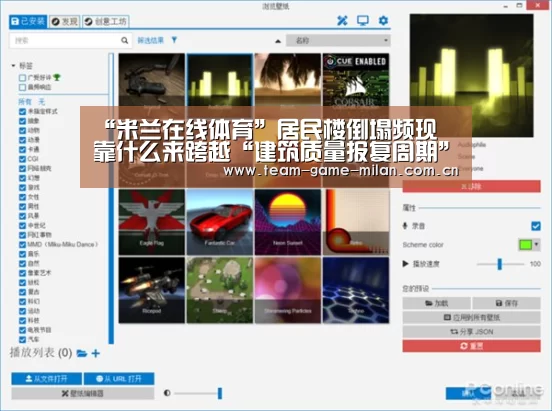The height and width of the screenshot is (411, 552).
Task: Click the microphone icon beside 录音
Action: click(405, 225)
